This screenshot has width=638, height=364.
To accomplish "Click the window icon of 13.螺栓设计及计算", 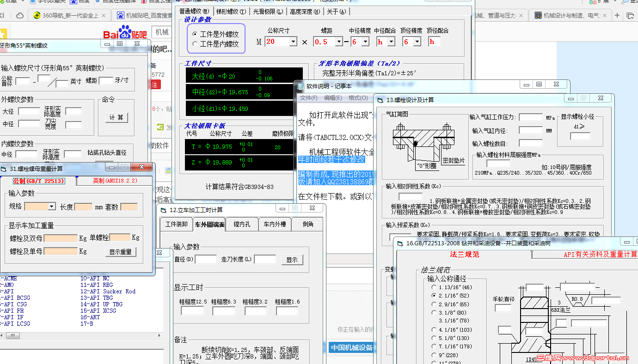I will click(380, 99).
